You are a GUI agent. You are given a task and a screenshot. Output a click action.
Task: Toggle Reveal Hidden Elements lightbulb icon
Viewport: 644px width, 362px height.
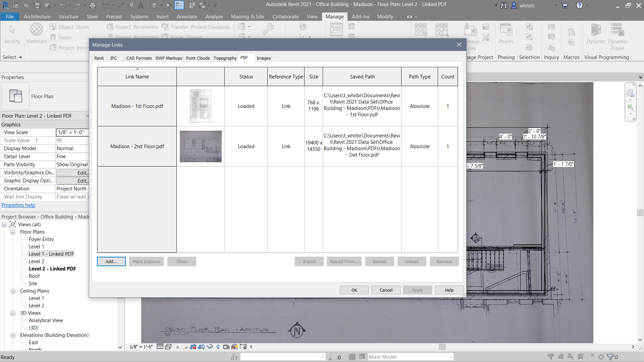pos(218,347)
